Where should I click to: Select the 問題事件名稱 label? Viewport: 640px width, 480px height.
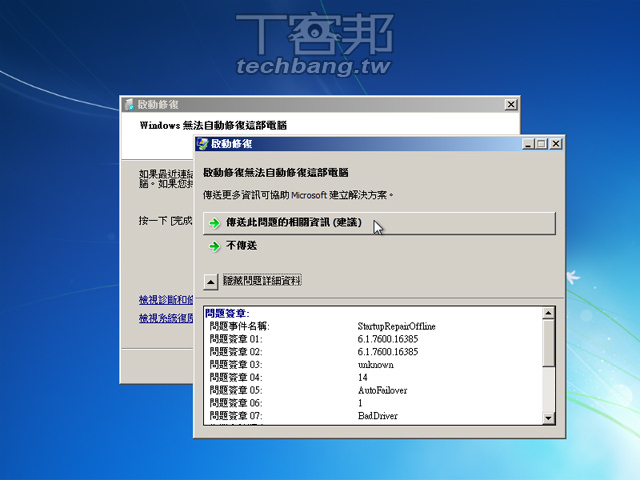[239, 326]
